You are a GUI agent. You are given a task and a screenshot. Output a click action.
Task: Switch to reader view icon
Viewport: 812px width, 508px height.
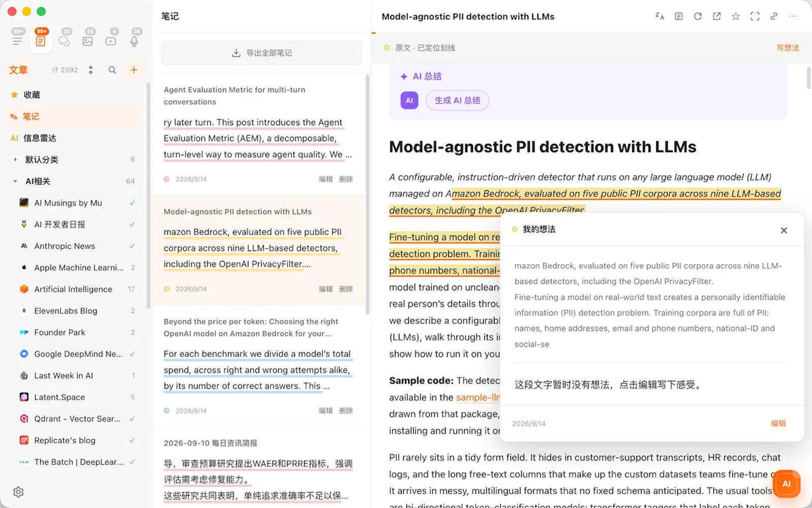point(679,16)
